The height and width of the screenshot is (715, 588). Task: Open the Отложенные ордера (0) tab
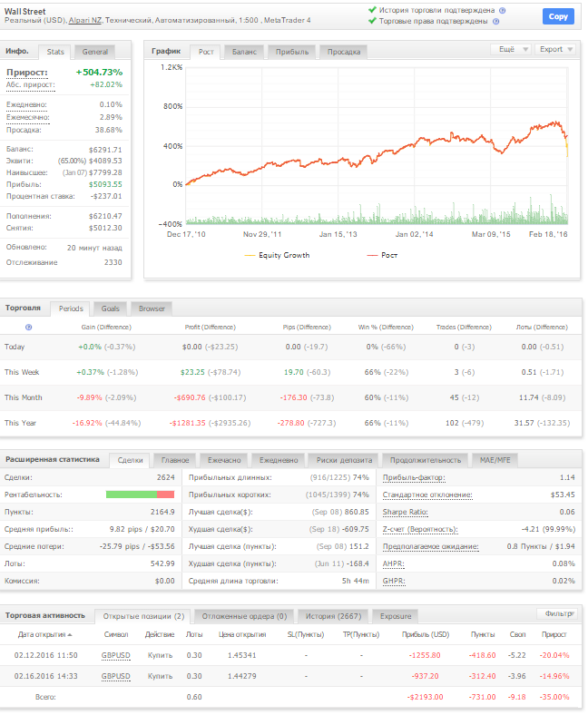(244, 616)
